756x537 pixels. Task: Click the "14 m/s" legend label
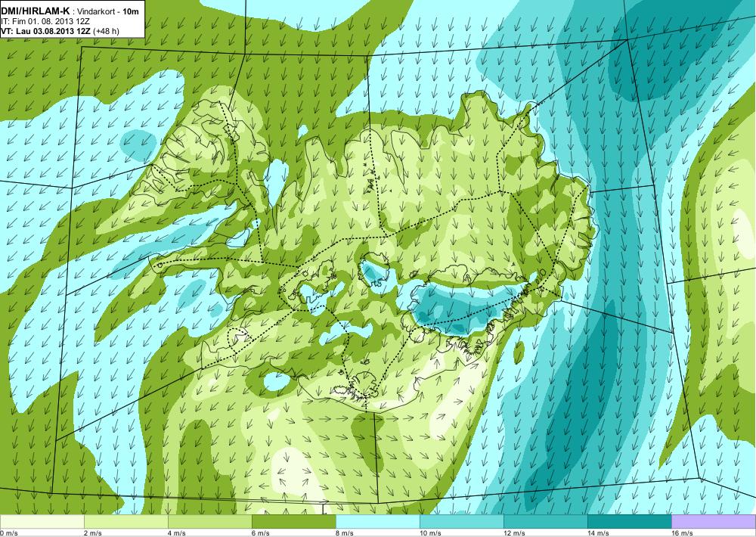point(598,533)
